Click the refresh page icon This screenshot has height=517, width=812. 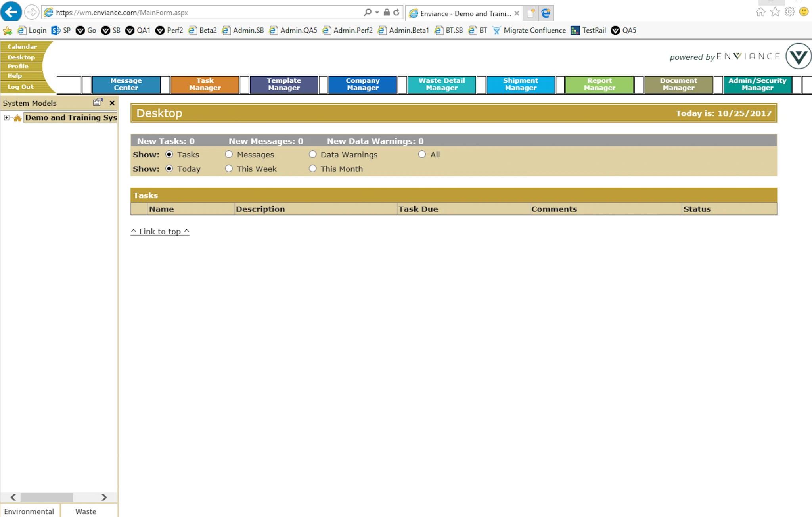pos(396,12)
